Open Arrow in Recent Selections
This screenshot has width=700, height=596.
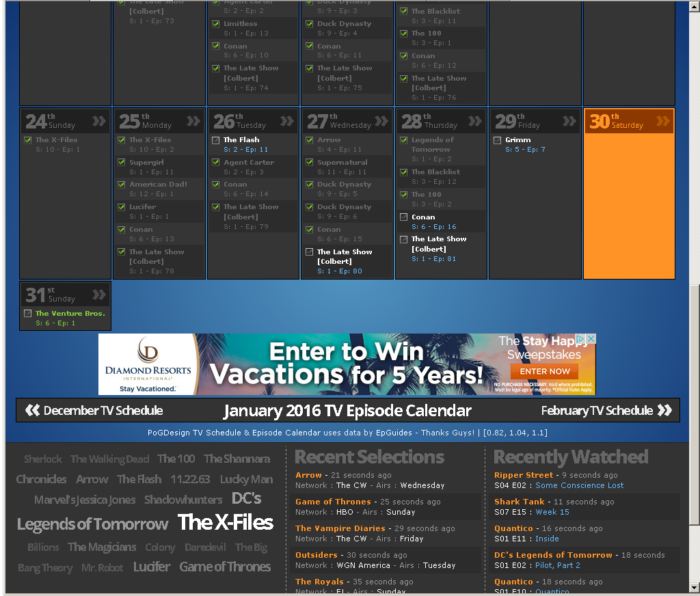[x=308, y=475]
